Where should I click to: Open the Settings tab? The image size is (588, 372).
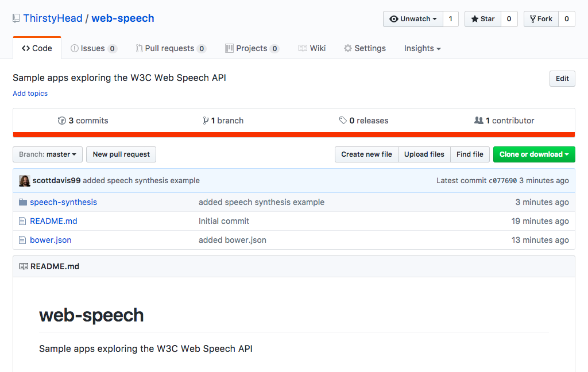point(365,48)
